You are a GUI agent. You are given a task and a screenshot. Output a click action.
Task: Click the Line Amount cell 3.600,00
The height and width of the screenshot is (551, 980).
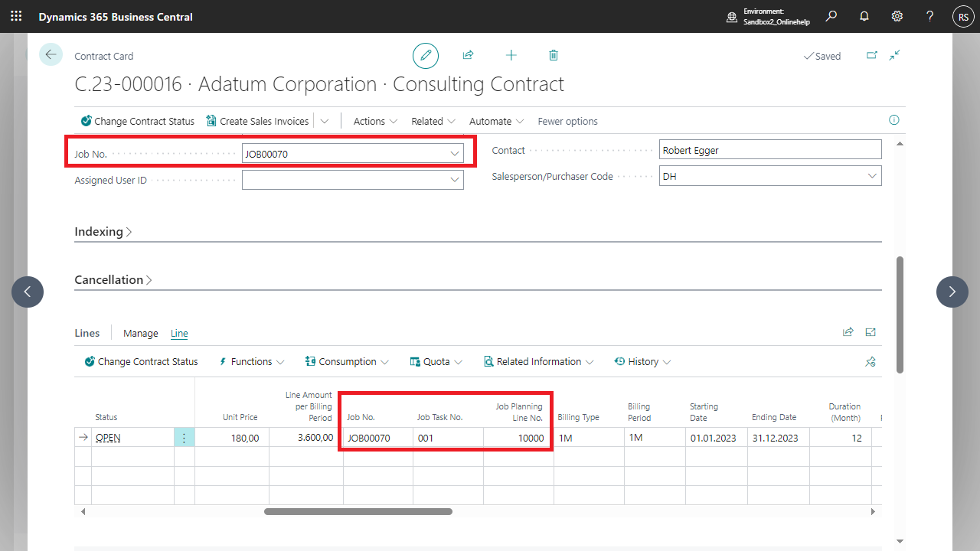point(306,438)
